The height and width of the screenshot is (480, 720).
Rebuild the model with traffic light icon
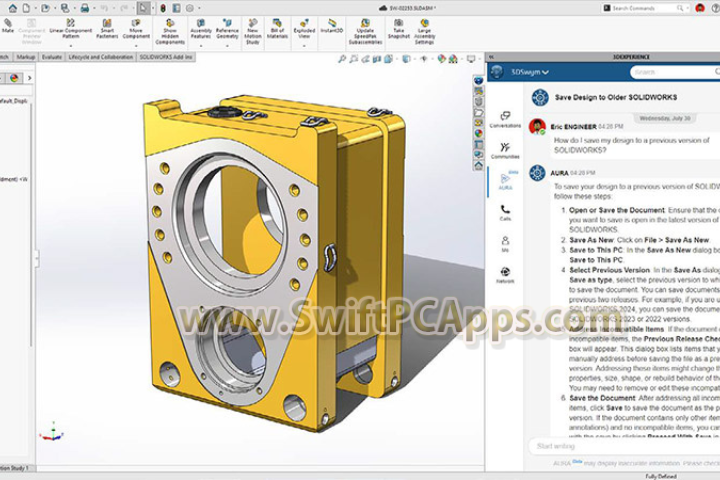[163, 8]
